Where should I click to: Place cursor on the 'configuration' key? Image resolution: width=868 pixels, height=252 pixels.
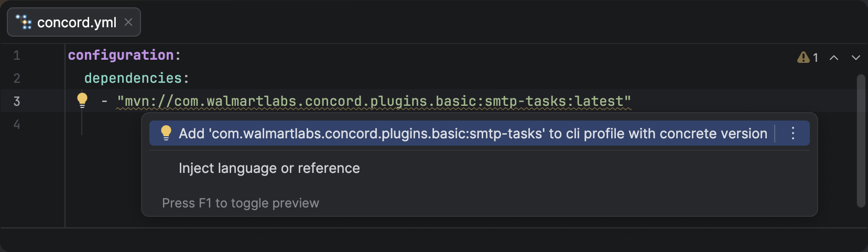[x=121, y=55]
